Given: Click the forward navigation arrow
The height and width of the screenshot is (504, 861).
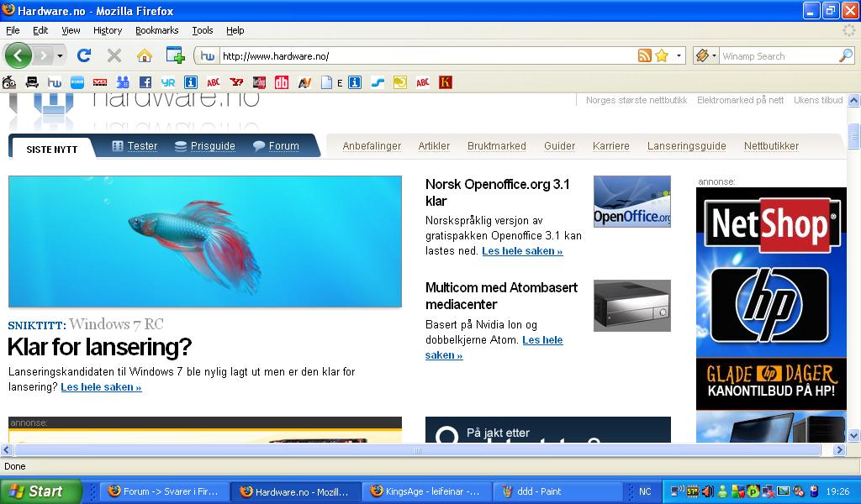Looking at the screenshot, I should (43, 55).
